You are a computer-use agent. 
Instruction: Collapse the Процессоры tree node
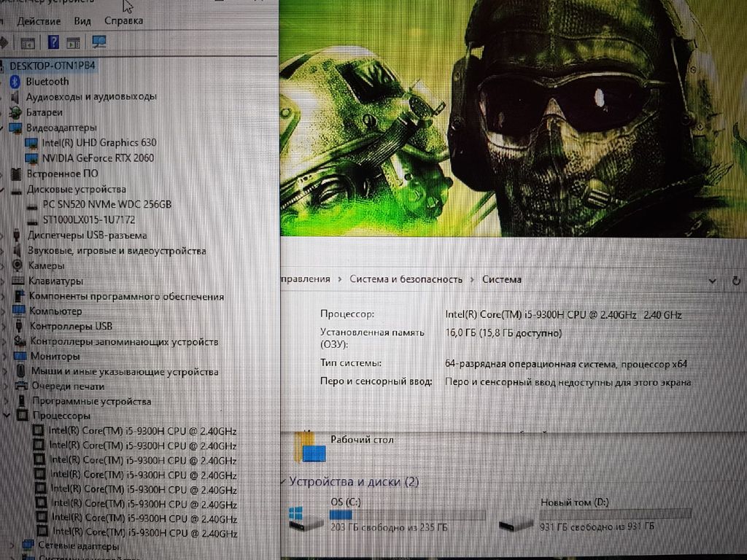pos(7,416)
